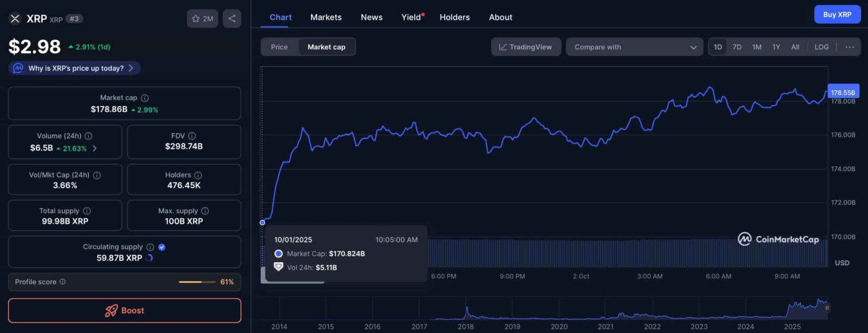Open the Compare with dropdown
The width and height of the screenshot is (868, 333).
[634, 47]
